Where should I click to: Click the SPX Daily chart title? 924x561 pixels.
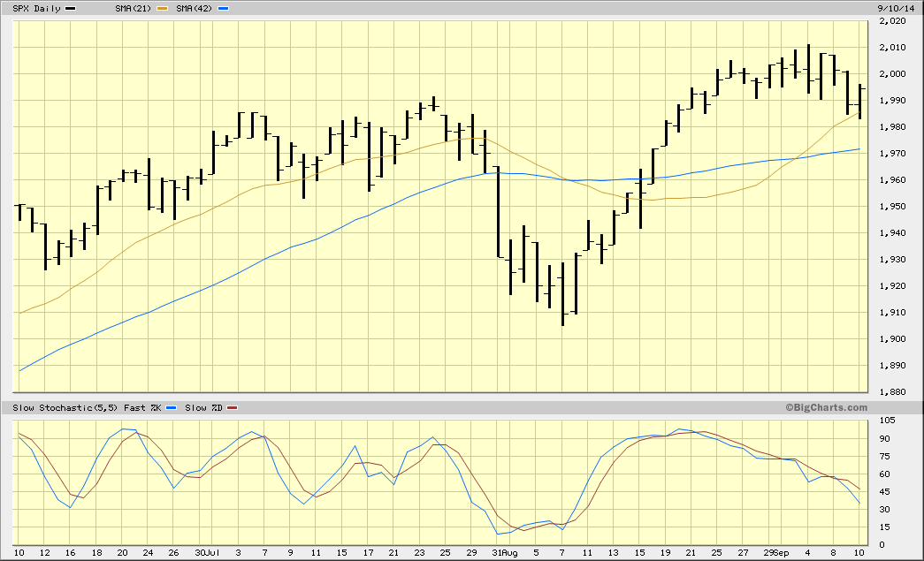[x=36, y=8]
